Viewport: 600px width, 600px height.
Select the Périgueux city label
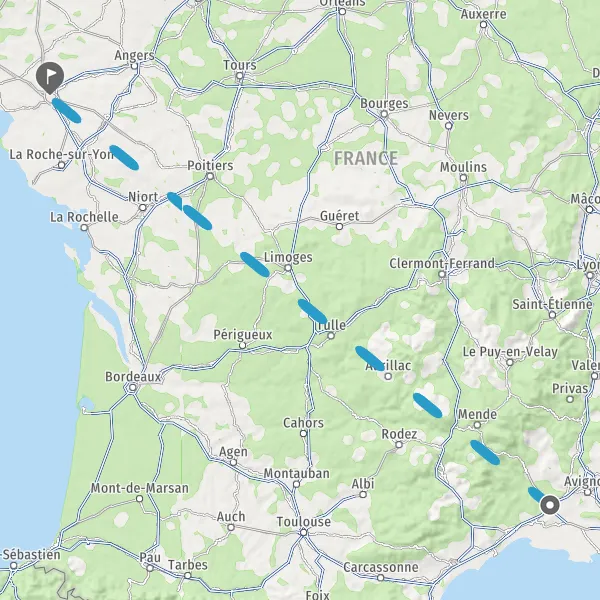(x=243, y=334)
